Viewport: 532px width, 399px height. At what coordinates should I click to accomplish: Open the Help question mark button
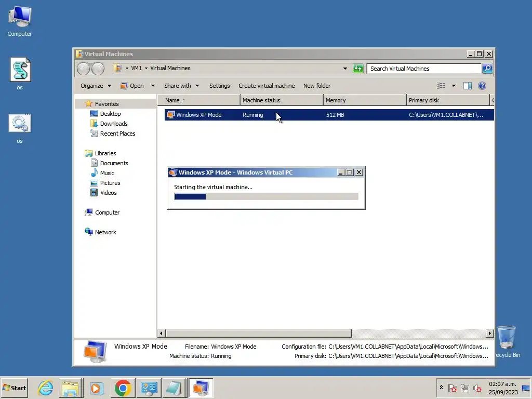(x=482, y=86)
